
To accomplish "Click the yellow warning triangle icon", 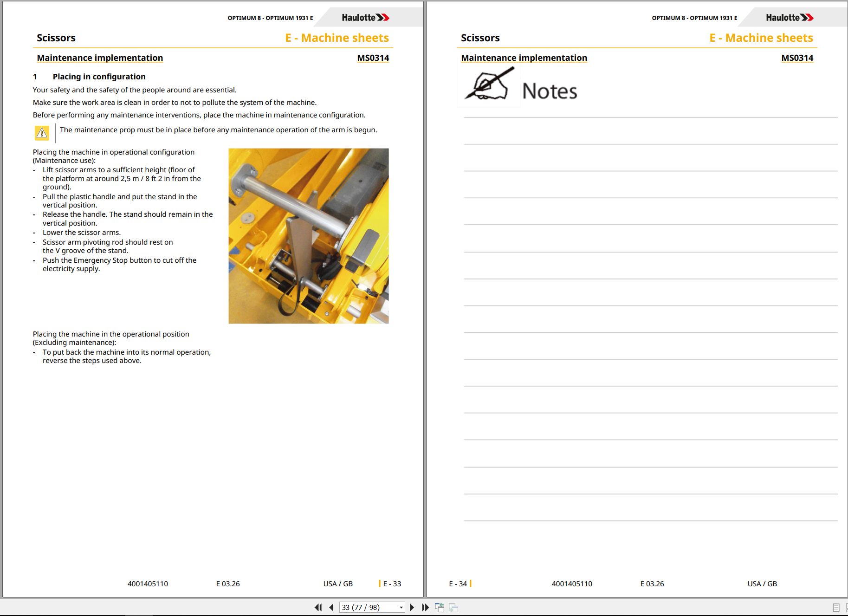I will (x=42, y=133).
